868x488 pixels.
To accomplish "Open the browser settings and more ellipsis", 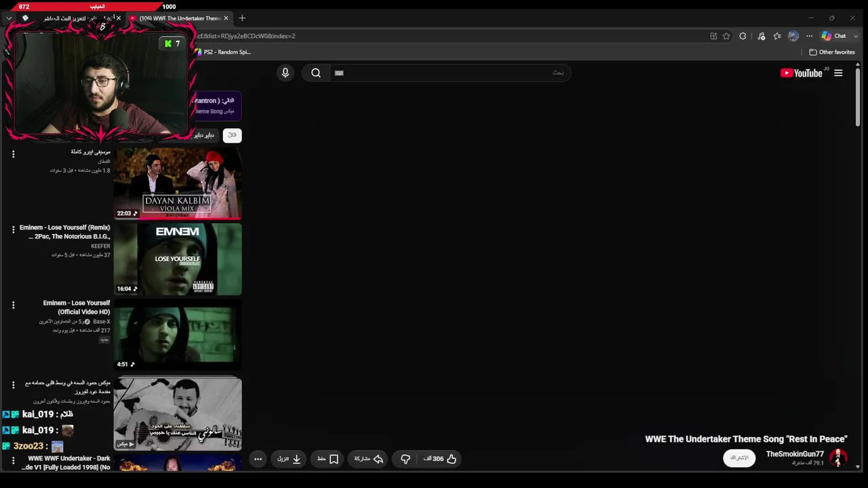I will (809, 36).
